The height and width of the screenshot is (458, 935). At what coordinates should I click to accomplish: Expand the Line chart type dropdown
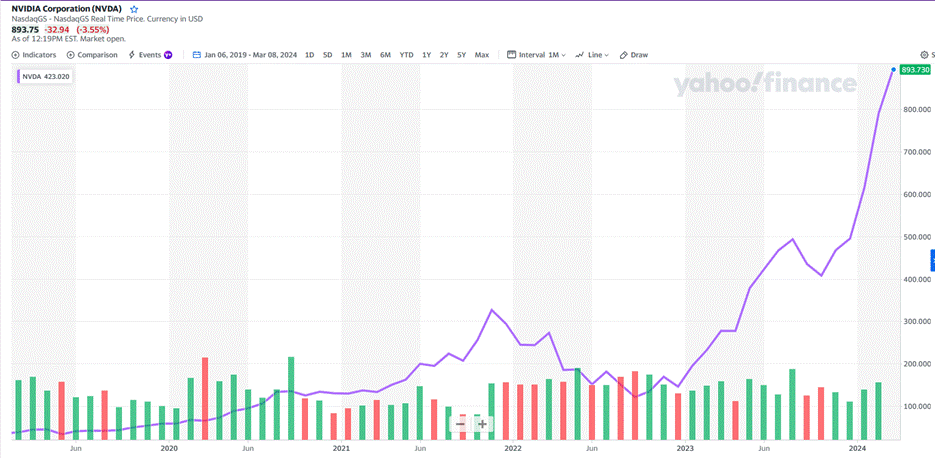point(592,55)
